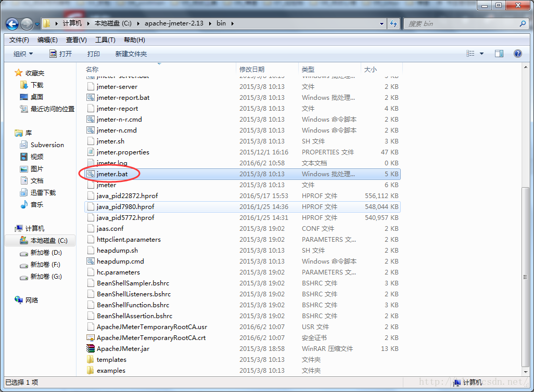Click 新建文件夹 button
This screenshot has height=392, width=534.
pos(131,54)
